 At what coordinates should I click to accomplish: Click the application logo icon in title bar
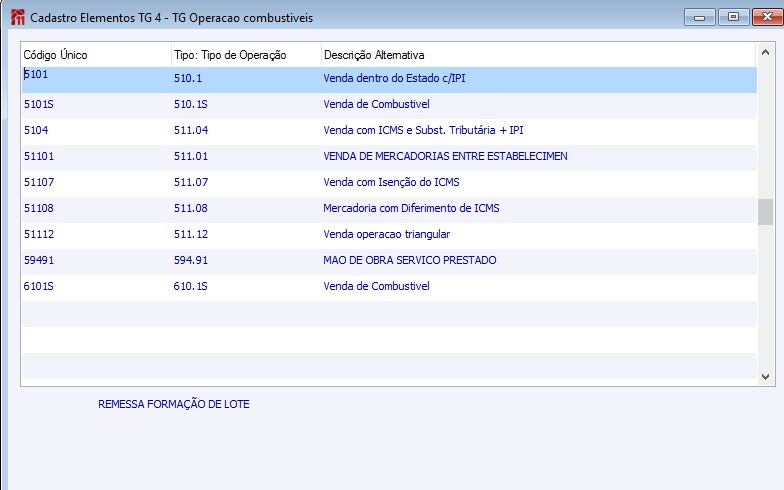(x=18, y=18)
